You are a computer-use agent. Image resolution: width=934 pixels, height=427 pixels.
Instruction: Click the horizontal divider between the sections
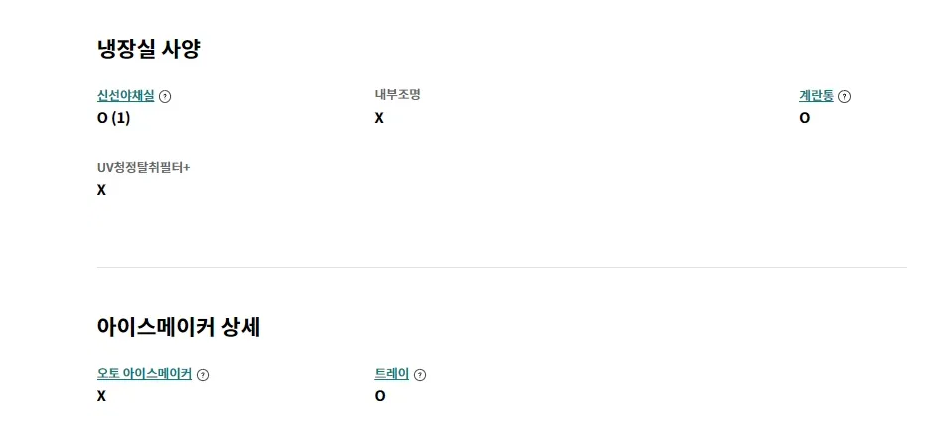point(501,267)
